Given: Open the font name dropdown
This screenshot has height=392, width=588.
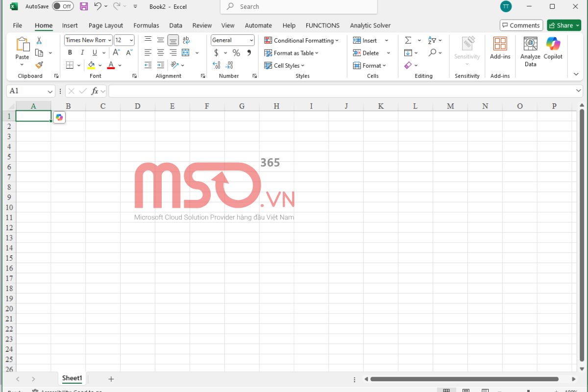Looking at the screenshot, I should (109, 40).
